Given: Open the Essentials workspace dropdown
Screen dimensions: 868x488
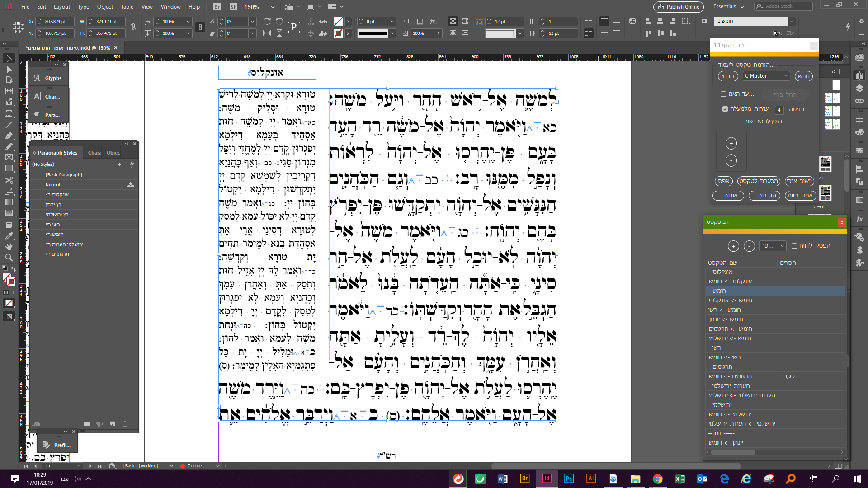Looking at the screenshot, I should click(728, 6).
